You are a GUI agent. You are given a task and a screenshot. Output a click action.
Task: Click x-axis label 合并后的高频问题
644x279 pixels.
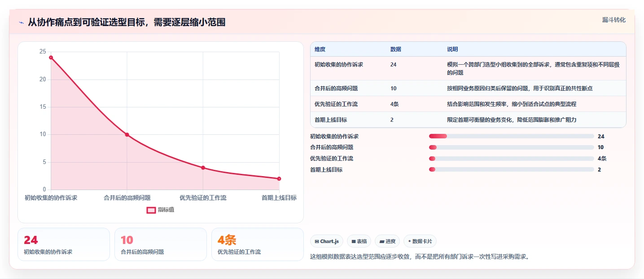(127, 198)
